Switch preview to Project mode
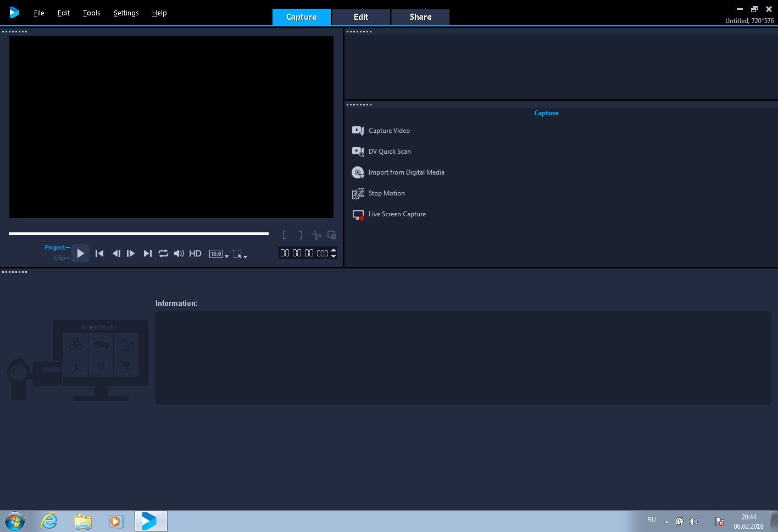Image resolution: width=778 pixels, height=532 pixels. [55, 248]
